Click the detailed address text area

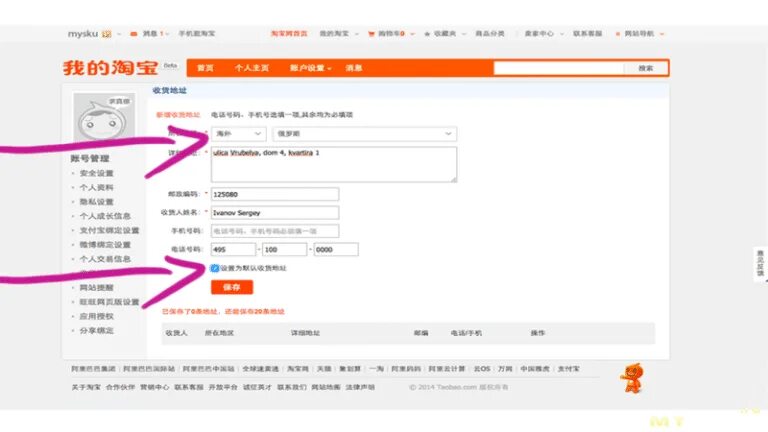point(334,164)
